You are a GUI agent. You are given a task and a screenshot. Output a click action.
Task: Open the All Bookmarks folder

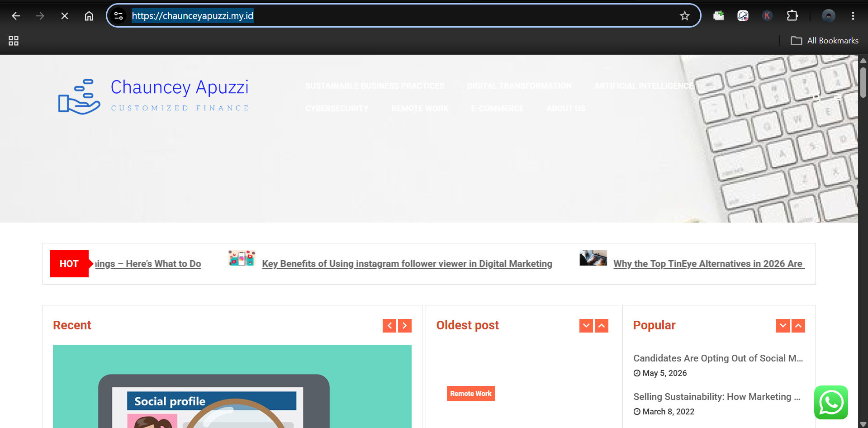825,41
